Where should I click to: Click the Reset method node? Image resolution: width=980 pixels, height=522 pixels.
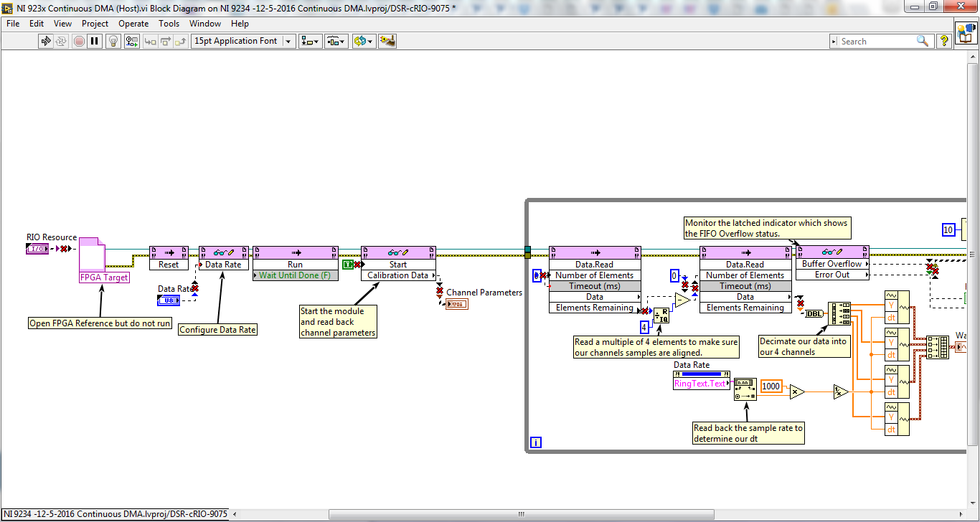169,258
